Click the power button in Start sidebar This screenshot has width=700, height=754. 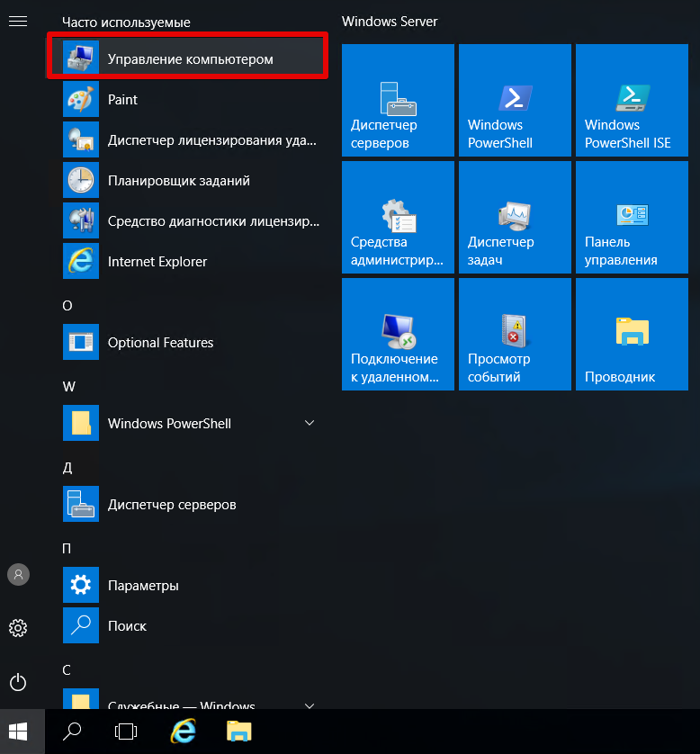[18, 682]
